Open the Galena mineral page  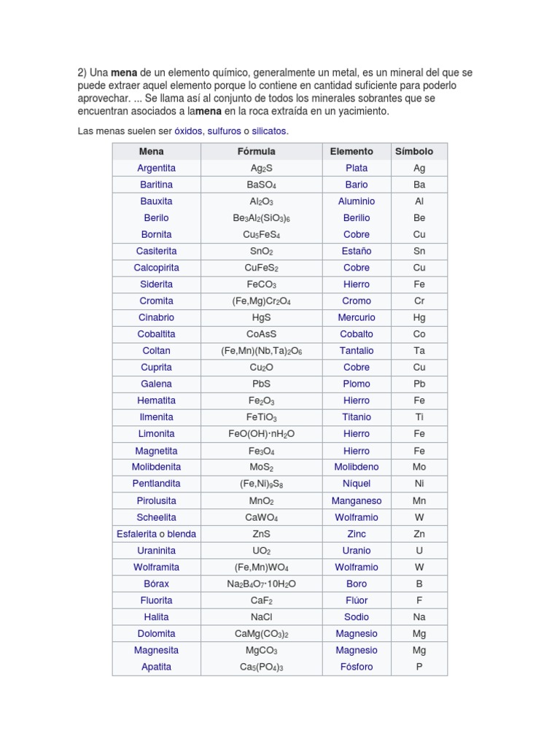click(x=156, y=384)
